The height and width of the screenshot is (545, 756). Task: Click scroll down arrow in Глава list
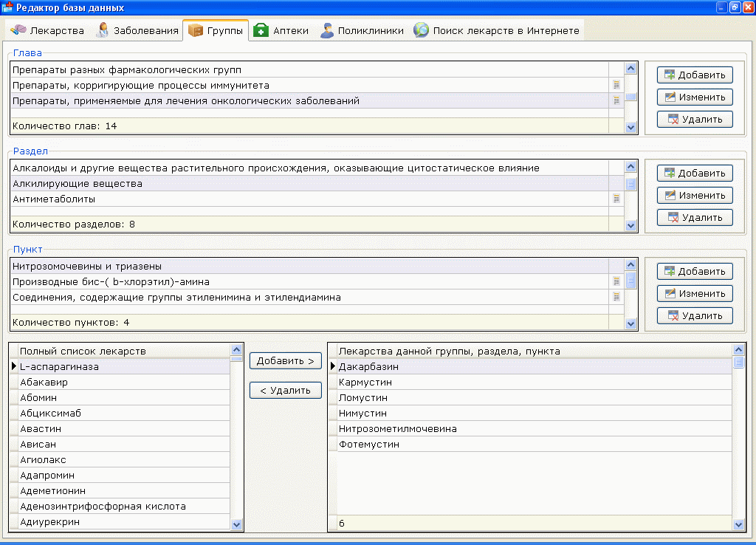click(630, 127)
